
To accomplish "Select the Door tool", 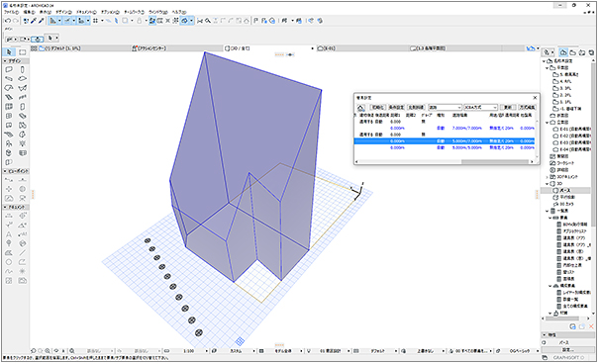I will [23, 107].
